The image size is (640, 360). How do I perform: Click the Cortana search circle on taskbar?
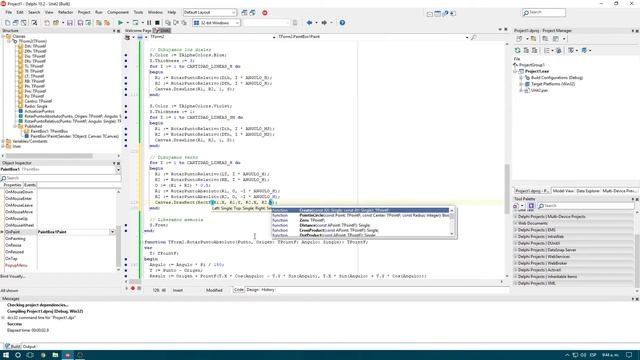(x=18, y=355)
